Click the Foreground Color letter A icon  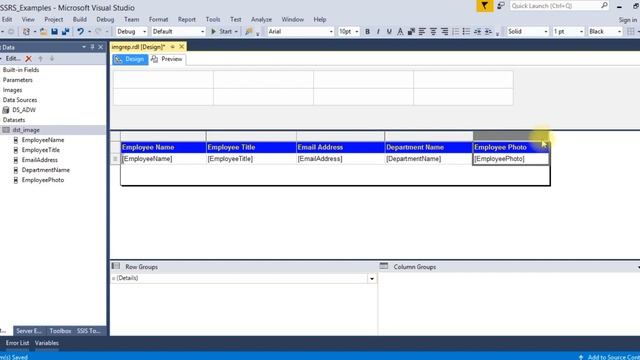[x=400, y=31]
